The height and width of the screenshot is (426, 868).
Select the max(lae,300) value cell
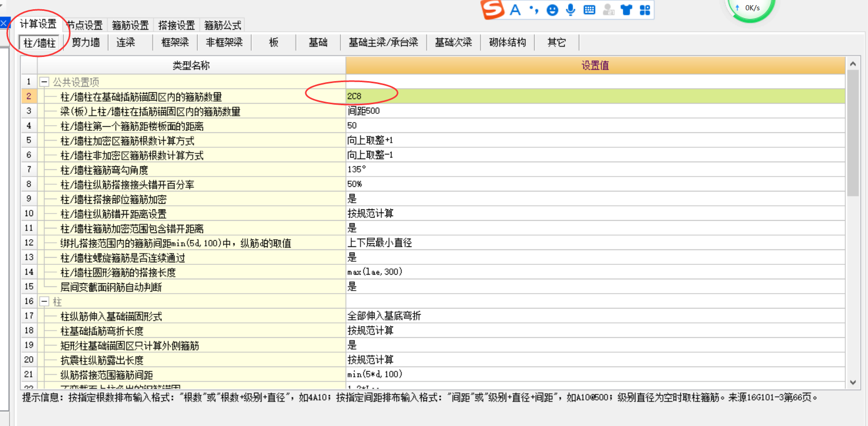595,272
